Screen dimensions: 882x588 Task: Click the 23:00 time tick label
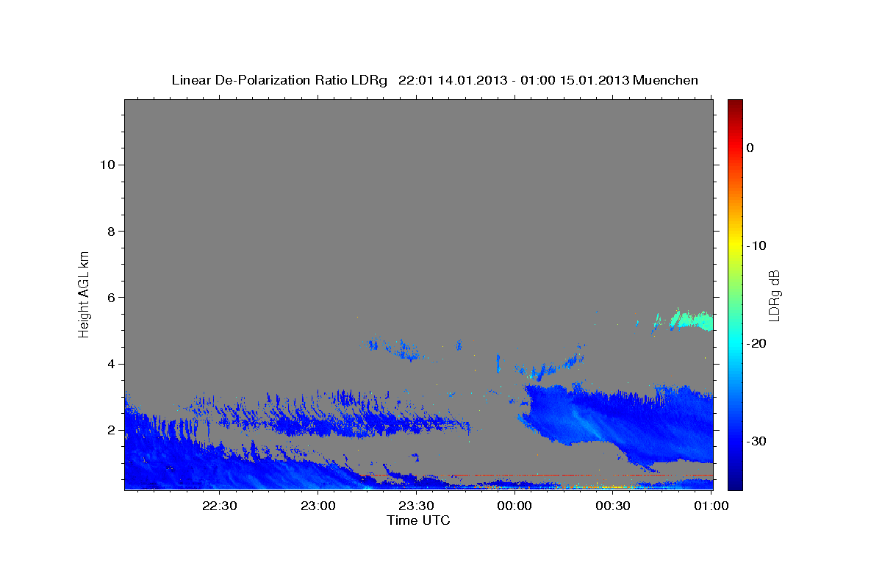point(318,506)
